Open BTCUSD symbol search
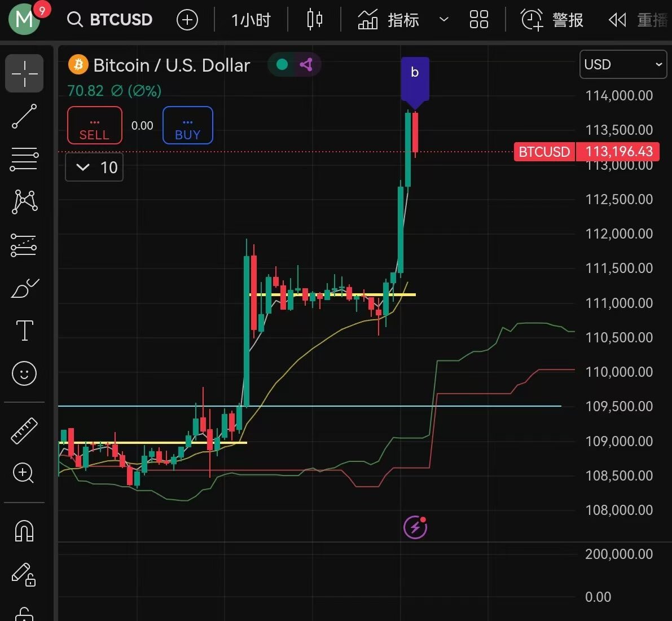672x621 pixels. coord(110,20)
